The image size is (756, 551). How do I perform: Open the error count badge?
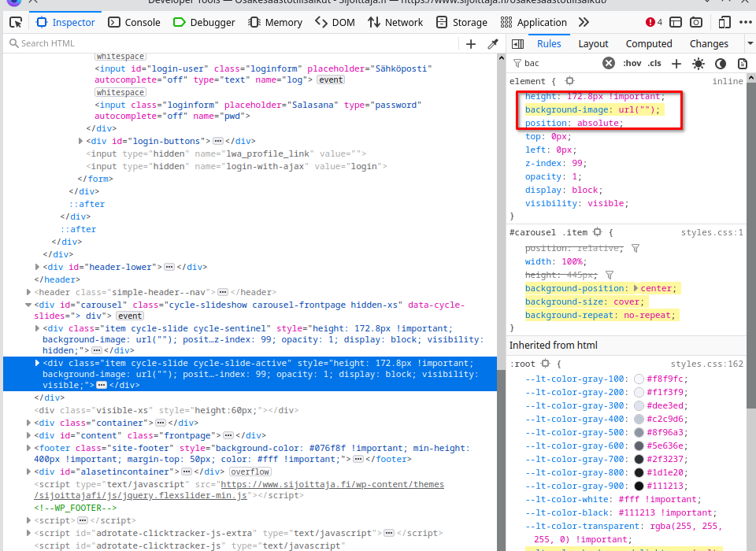(654, 22)
